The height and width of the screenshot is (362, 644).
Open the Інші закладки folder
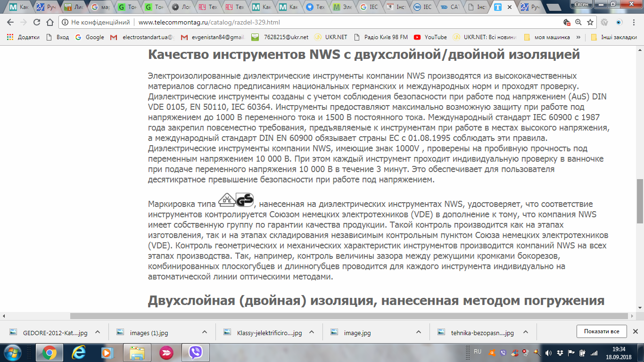tap(613, 37)
